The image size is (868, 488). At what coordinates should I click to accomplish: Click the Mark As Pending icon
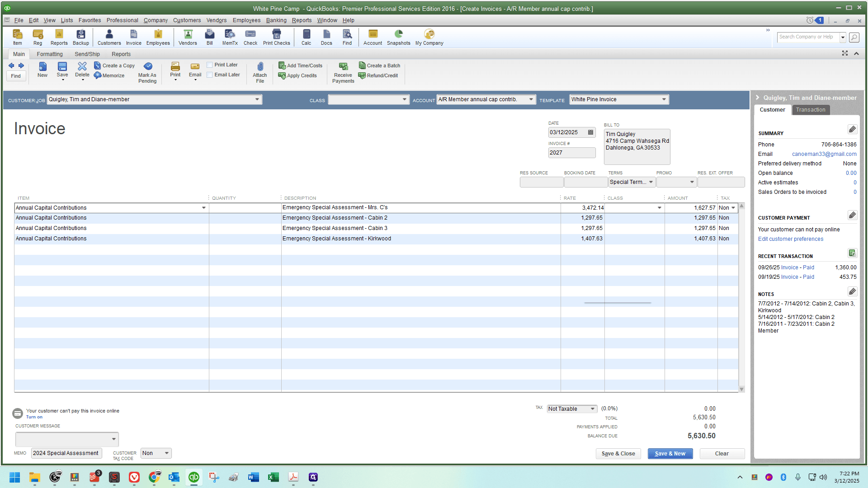point(147,72)
